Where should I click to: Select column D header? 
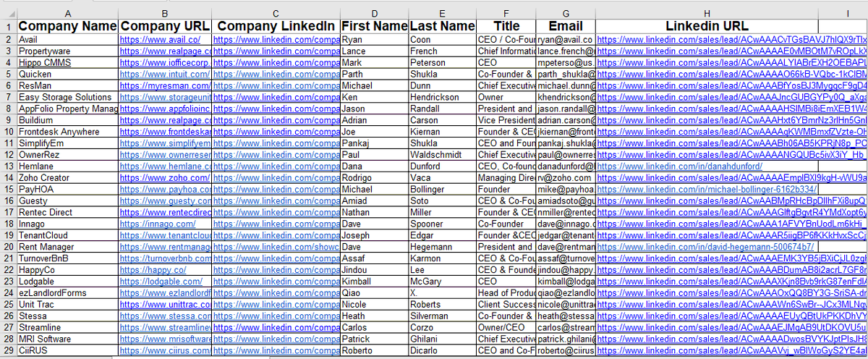(374, 13)
